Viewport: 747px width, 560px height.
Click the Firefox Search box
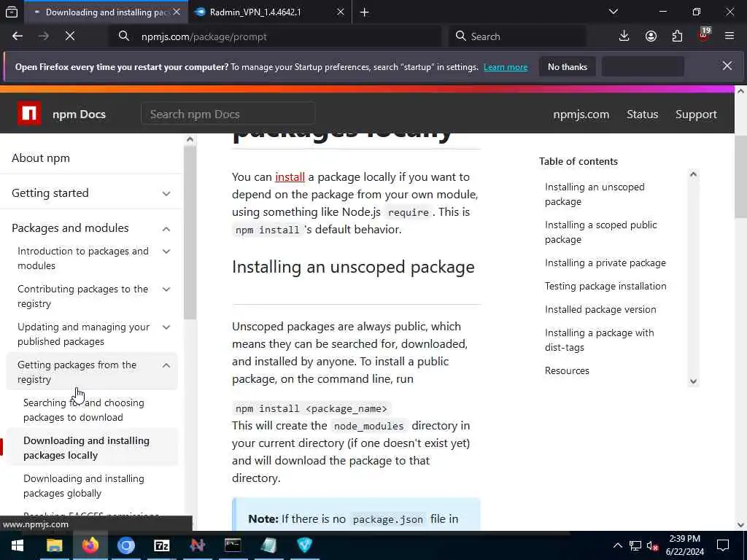(517, 36)
